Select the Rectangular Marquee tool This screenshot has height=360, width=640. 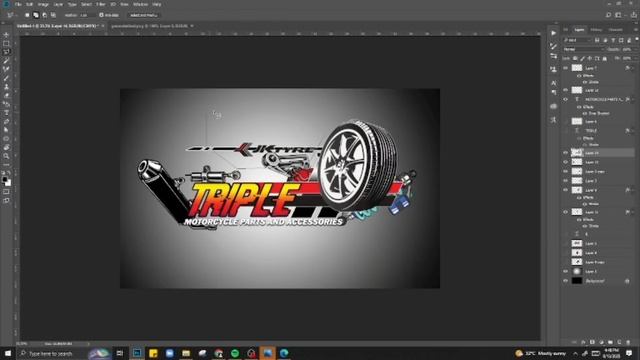click(x=6, y=43)
